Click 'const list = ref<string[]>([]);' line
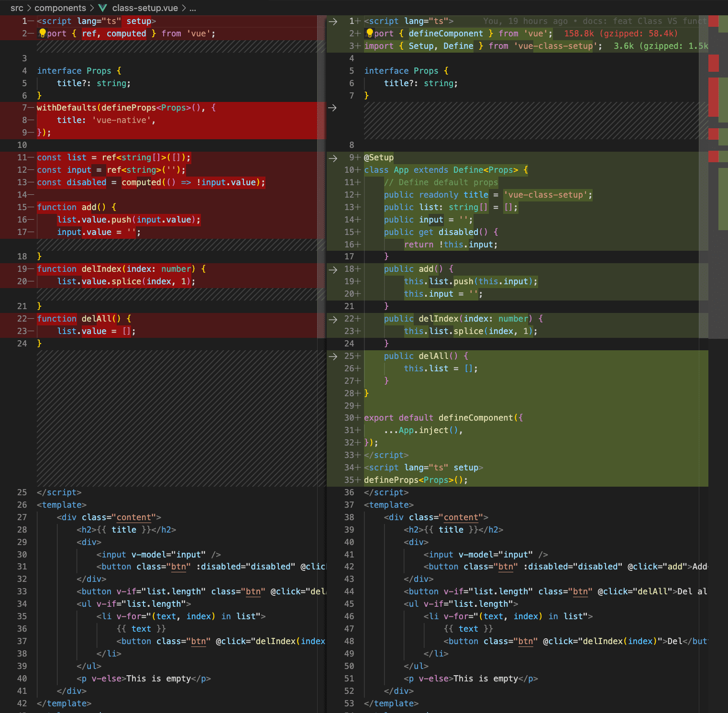 tap(114, 157)
